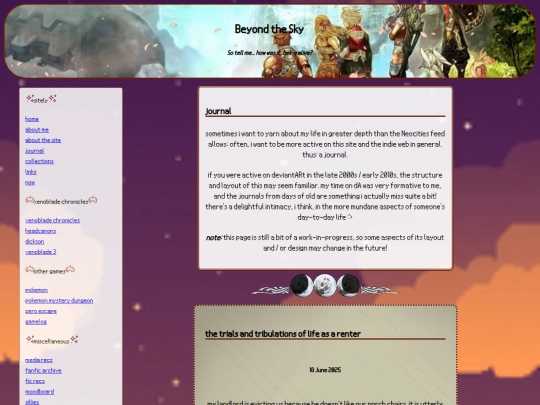This screenshot has width=540, height=405.
Task: Open the pokemon mystery dungeon link
Action: point(59,301)
